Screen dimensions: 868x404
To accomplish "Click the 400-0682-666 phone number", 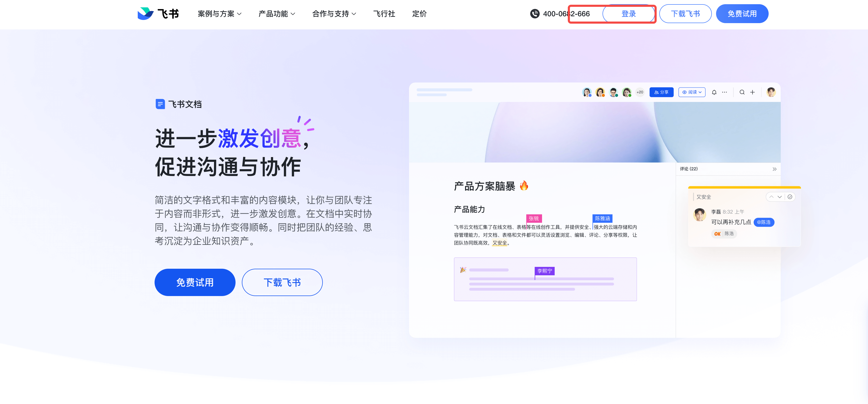I will coord(566,14).
